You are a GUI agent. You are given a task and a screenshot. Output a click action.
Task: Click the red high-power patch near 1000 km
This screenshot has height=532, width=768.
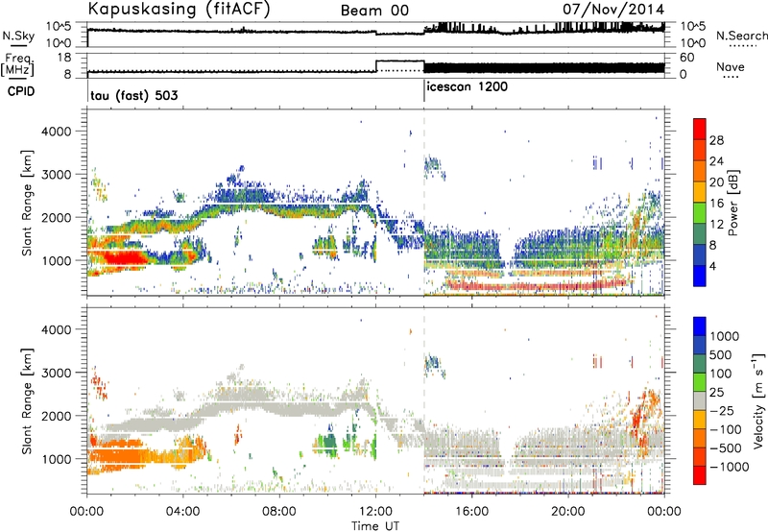click(125, 257)
